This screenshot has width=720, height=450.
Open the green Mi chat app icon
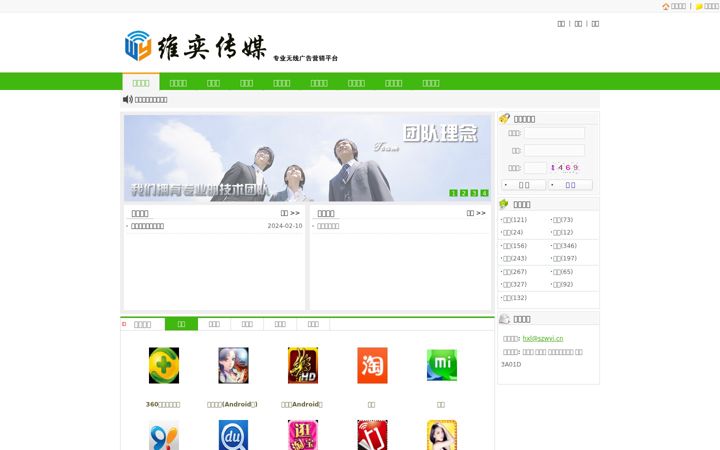point(442,366)
